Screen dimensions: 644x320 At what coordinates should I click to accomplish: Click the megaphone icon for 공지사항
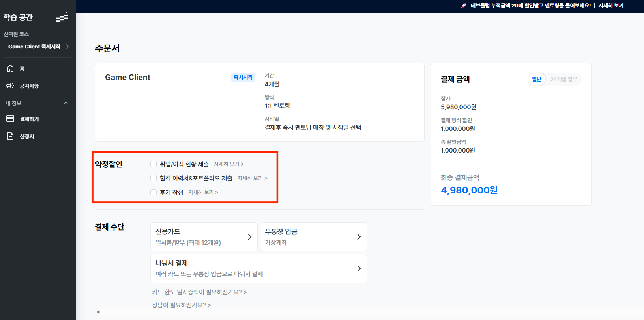10,86
